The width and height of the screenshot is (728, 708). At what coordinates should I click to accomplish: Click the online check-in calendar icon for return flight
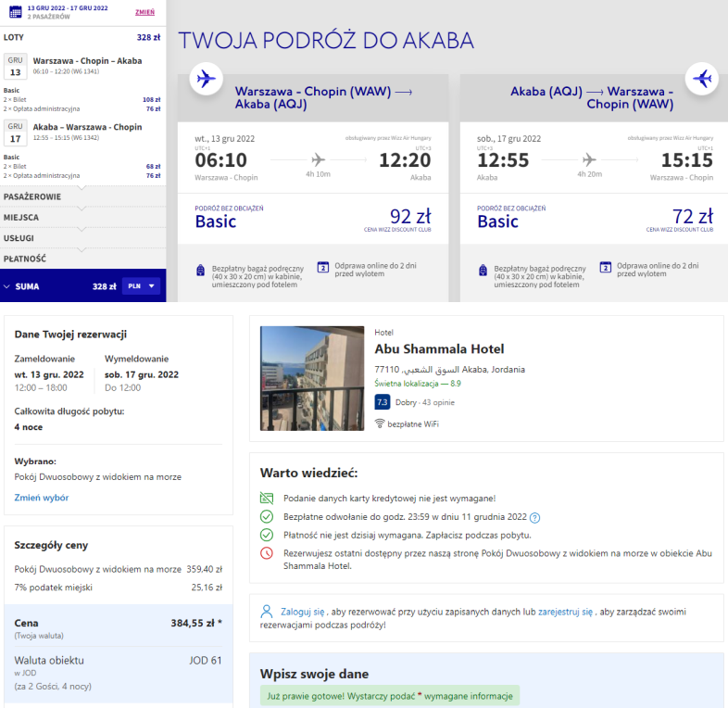(606, 267)
